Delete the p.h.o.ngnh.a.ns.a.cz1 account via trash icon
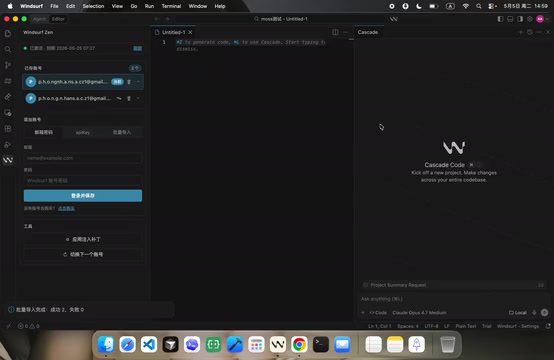The height and width of the screenshot is (360, 554). [129, 82]
